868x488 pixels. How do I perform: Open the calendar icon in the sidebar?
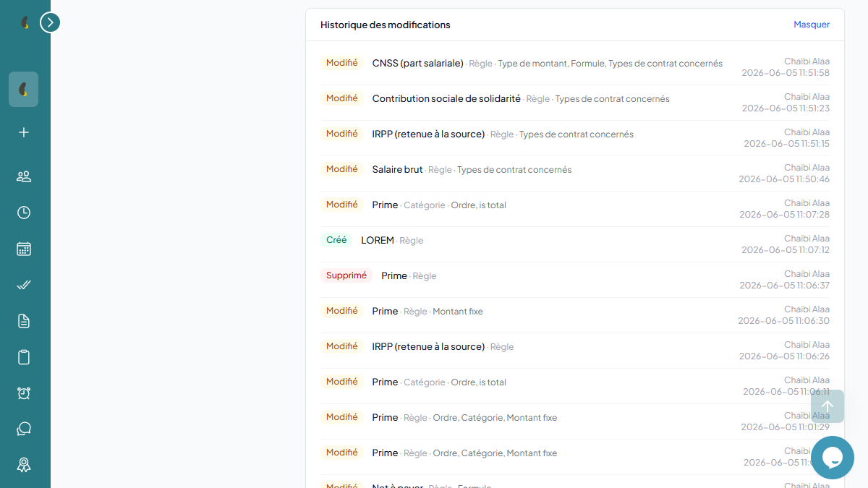point(24,249)
